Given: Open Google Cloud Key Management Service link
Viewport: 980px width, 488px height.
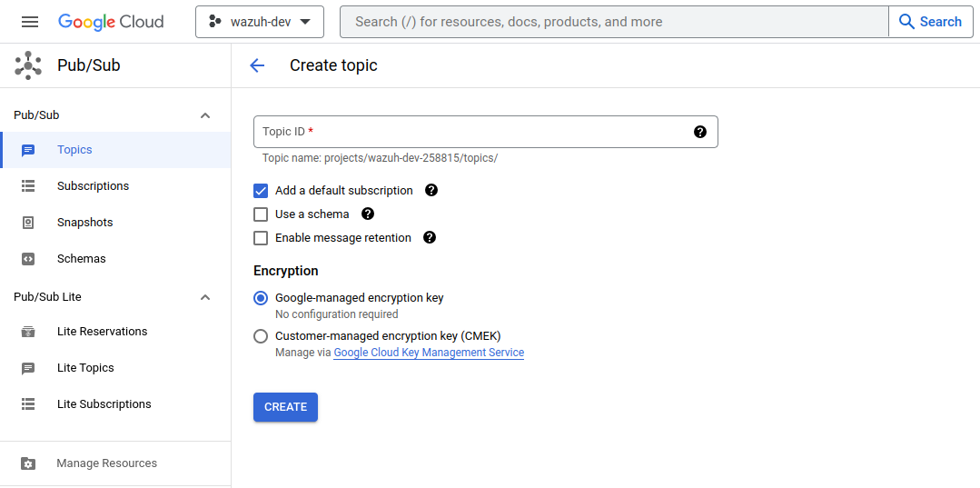Looking at the screenshot, I should pos(429,353).
